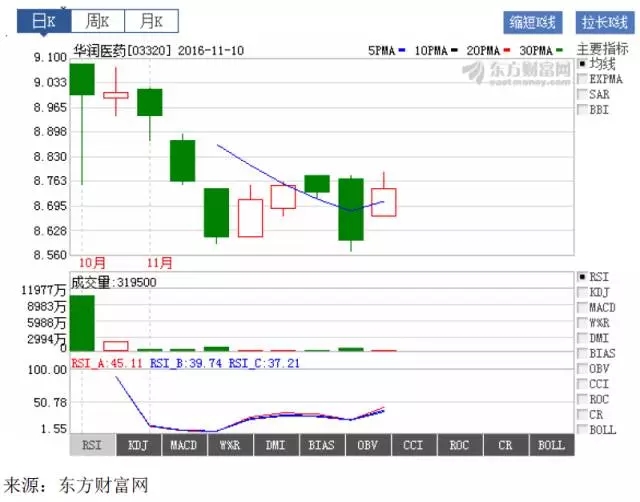Click the 成交量:319500 volume label

114,282
